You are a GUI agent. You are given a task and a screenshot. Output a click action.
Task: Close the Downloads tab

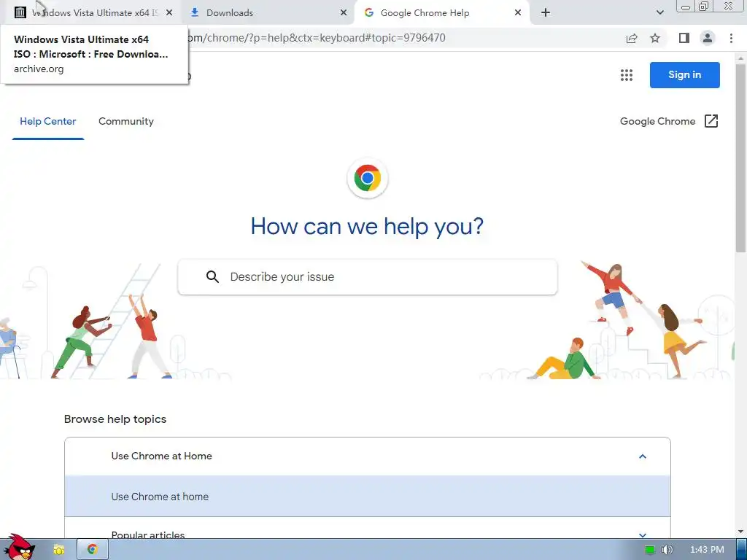344,13
